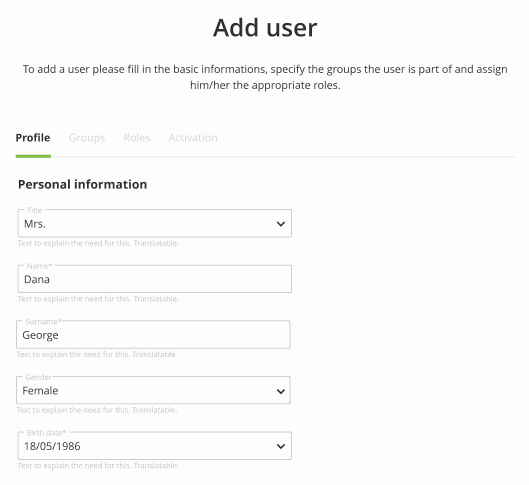Go to the Activation tab
The height and width of the screenshot is (485, 529).
(x=193, y=138)
